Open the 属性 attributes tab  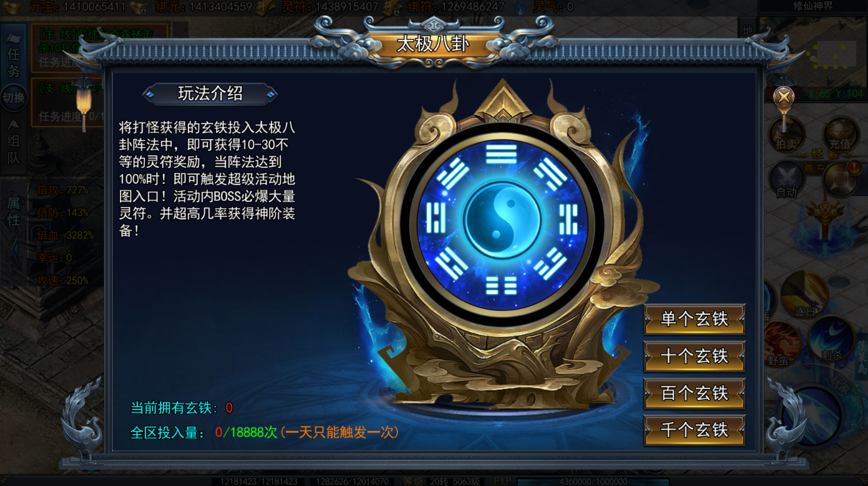(14, 212)
